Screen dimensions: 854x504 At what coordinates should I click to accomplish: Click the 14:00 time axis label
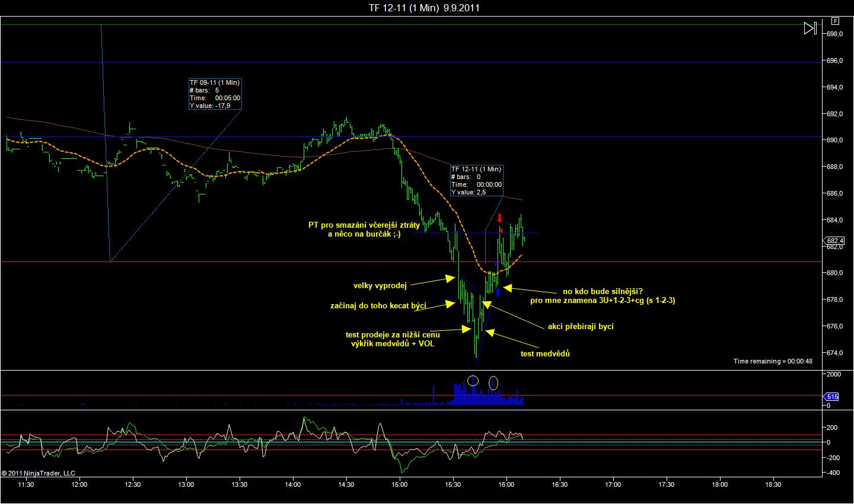[x=293, y=484]
